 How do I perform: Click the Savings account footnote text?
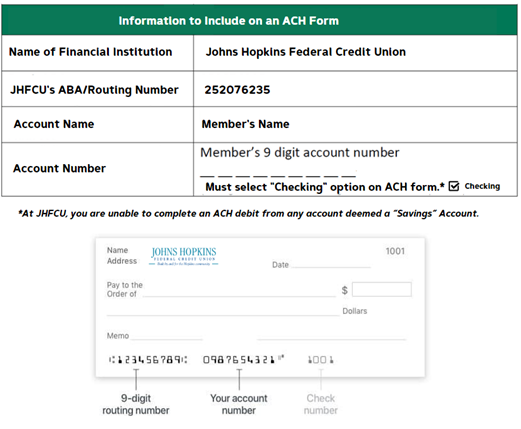[248, 213]
